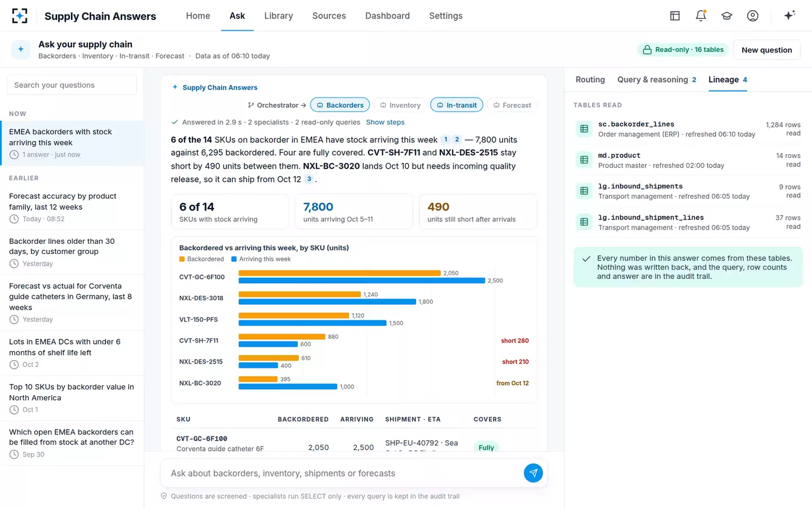The image size is (812, 508).
Task: Click the New question button
Action: (x=767, y=50)
